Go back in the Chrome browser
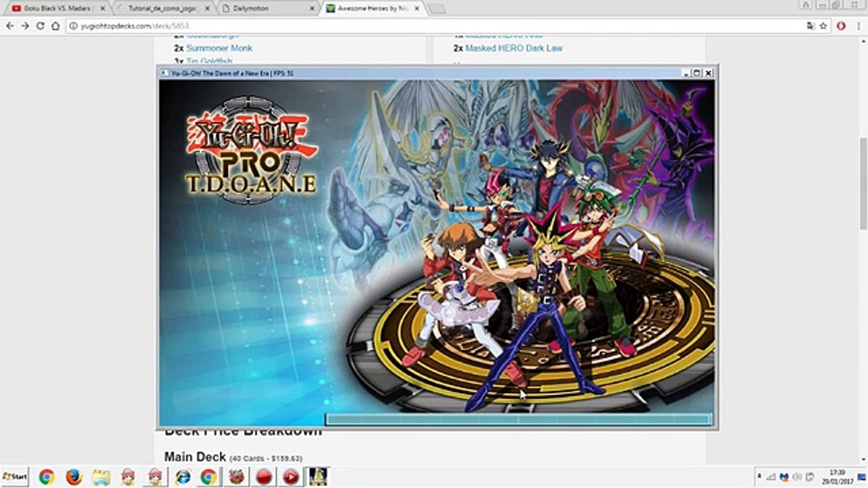Image resolution: width=868 pixels, height=488 pixels. [x=9, y=26]
